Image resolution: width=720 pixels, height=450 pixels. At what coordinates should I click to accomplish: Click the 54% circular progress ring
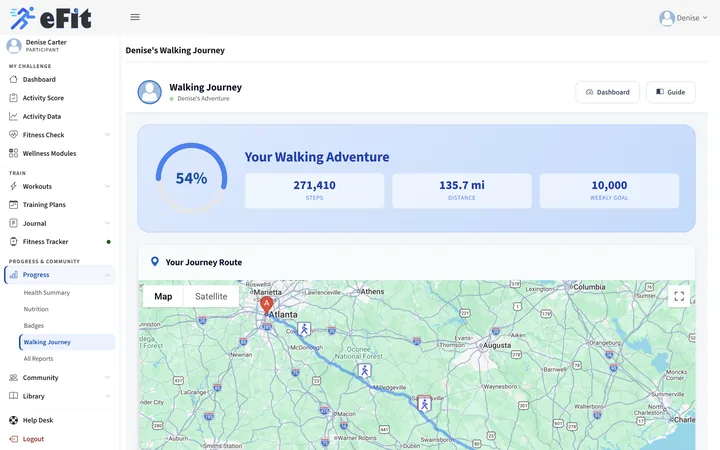point(191,178)
